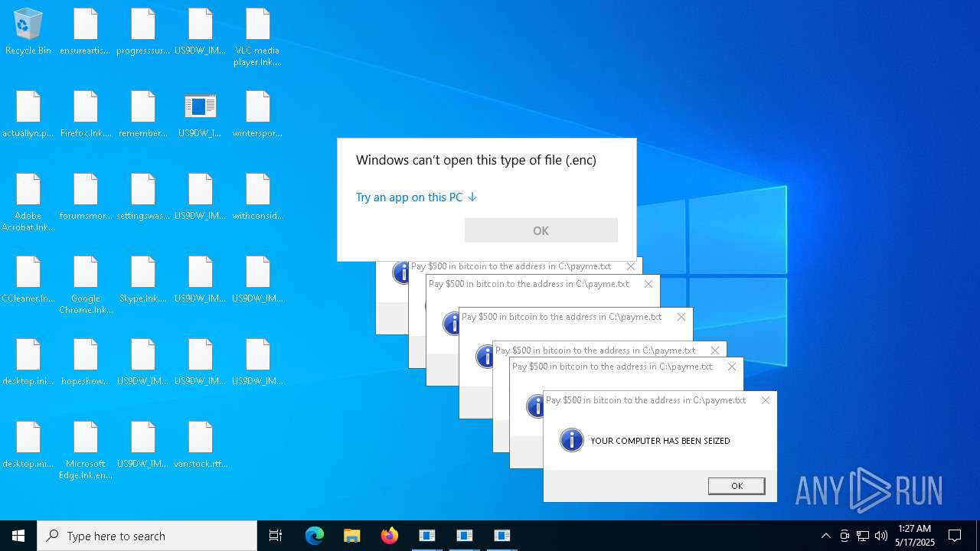Click the 'Type here to search' box
This screenshot has width=980, height=551.
(147, 536)
